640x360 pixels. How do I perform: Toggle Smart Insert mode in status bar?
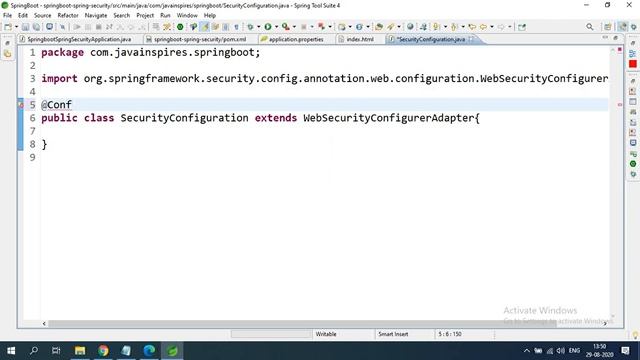pyautogui.click(x=393, y=334)
